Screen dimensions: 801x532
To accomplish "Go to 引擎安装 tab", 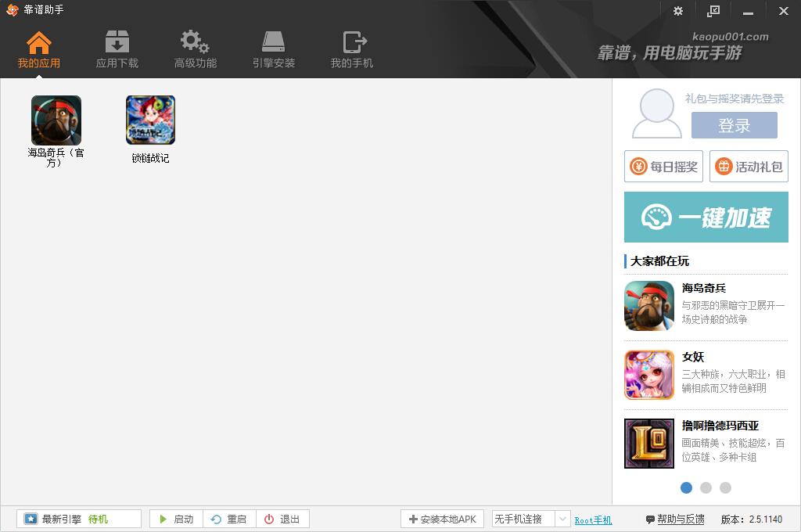I will [274, 49].
